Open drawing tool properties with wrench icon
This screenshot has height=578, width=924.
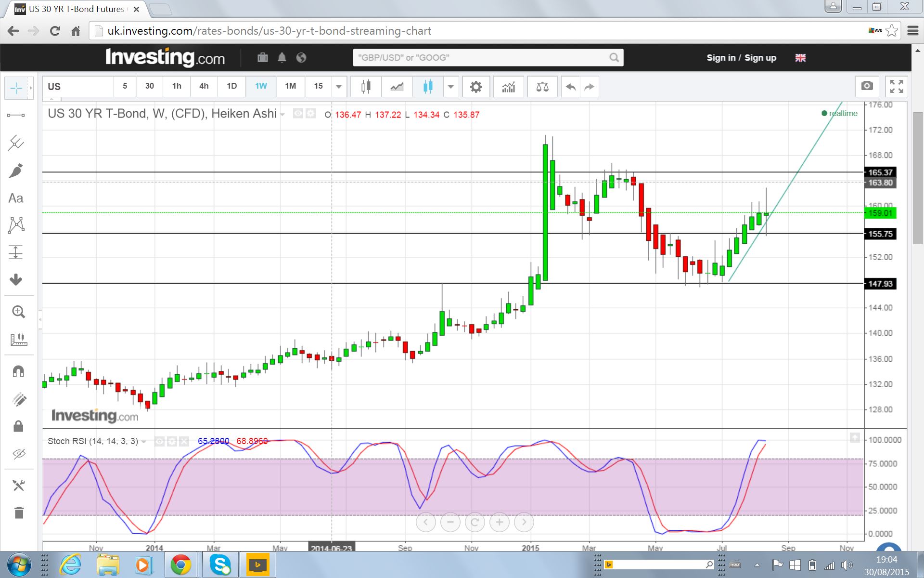click(19, 485)
